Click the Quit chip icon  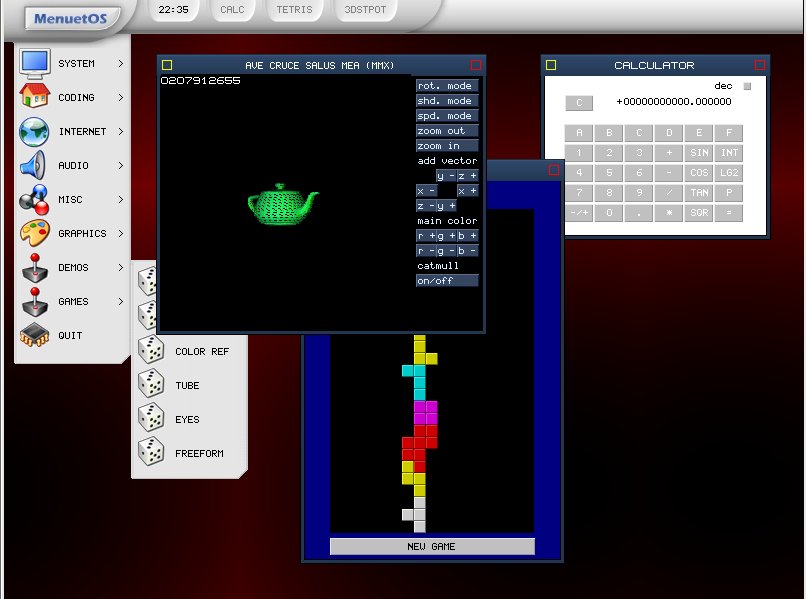[x=34, y=335]
